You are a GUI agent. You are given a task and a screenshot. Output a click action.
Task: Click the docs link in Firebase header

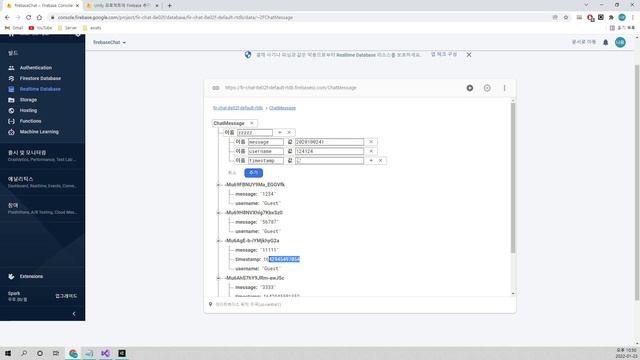tap(584, 42)
